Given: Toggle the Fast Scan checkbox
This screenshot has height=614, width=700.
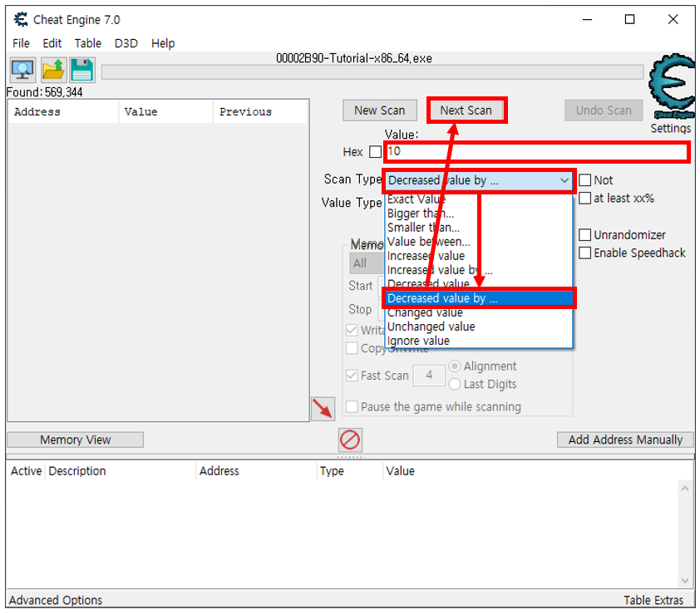Looking at the screenshot, I should [x=352, y=376].
